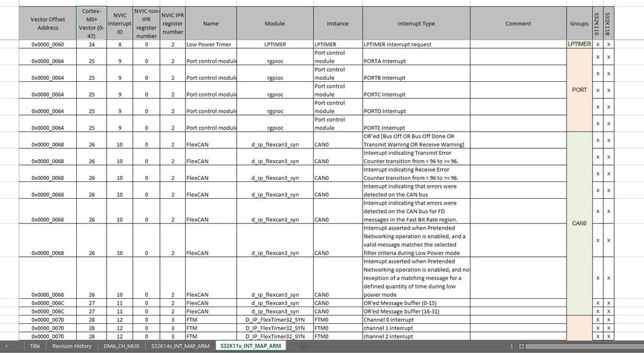Click the horizontal scrollbar thumb

pyautogui.click(x=583, y=347)
